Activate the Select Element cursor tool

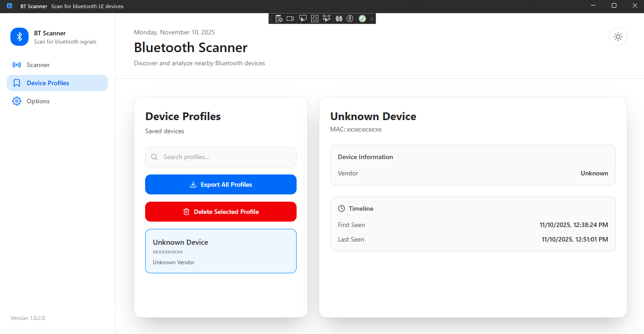[302, 19]
